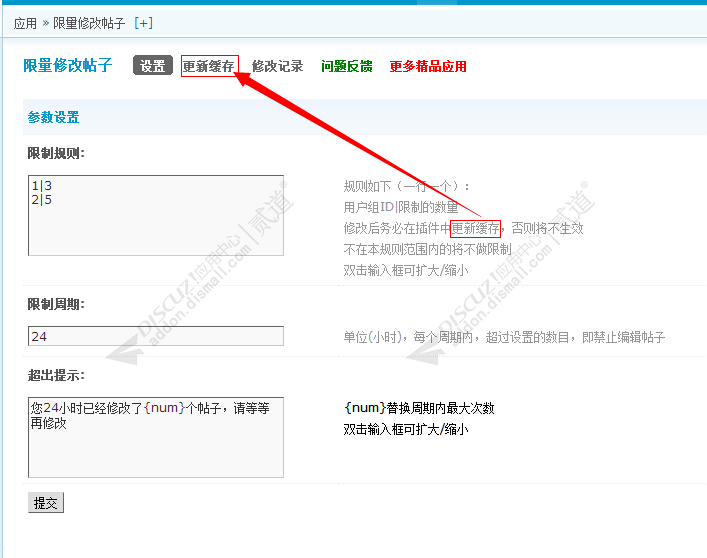
Task: Click the black 双击输入框可扩大/缩小 hint near 超出提示
Action: [x=406, y=429]
